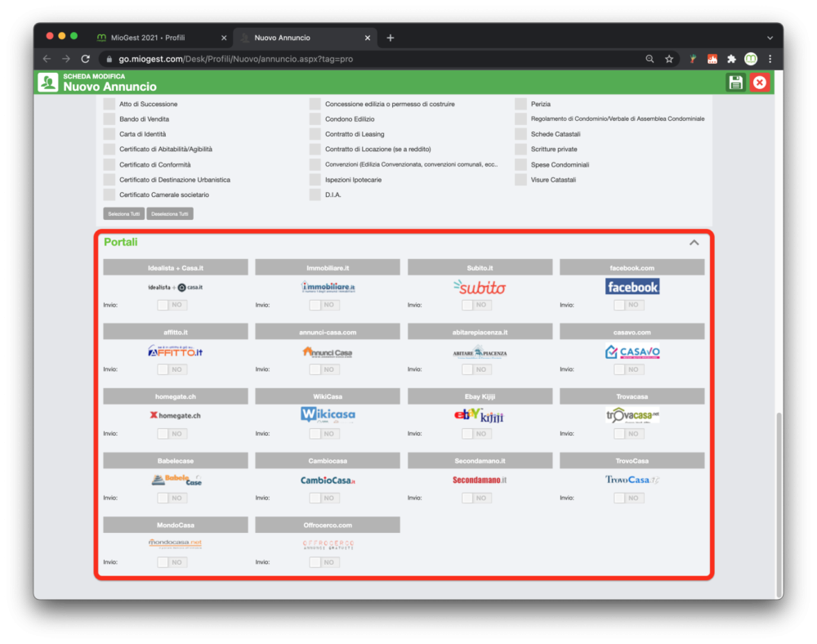
Task: Go back with the browser back arrow
Action: click(x=47, y=59)
